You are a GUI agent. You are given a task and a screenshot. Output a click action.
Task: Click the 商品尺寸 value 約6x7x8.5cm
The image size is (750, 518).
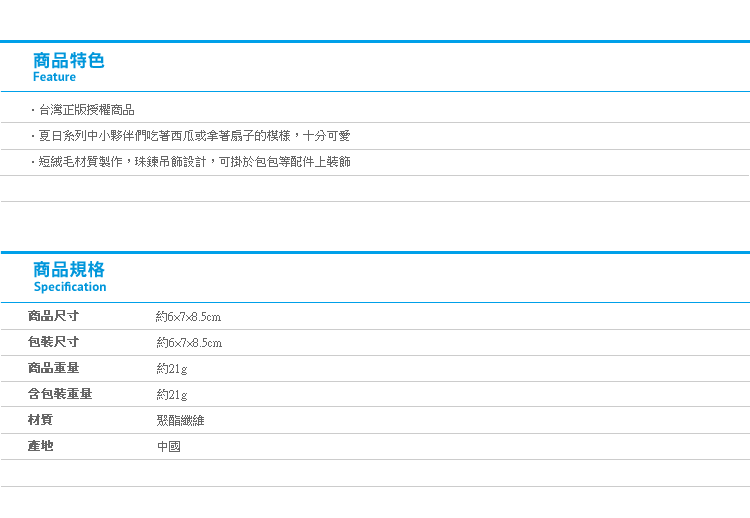(188, 317)
